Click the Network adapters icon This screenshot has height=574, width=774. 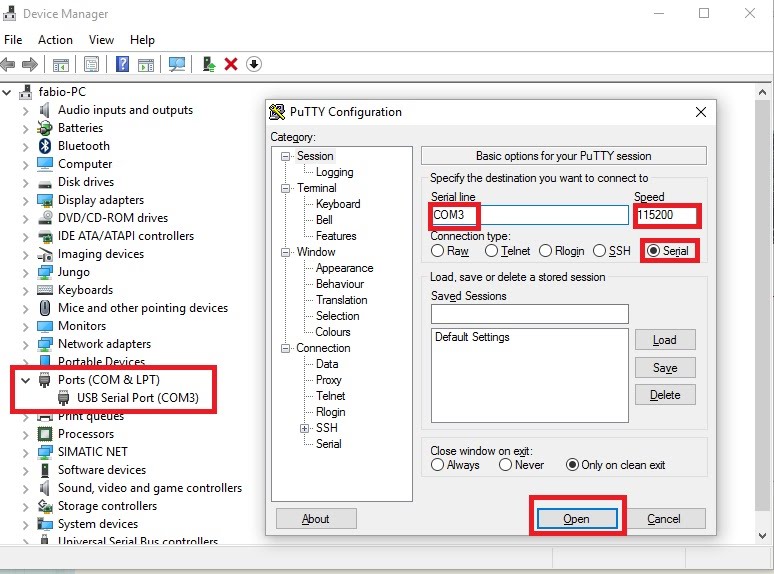pos(45,344)
